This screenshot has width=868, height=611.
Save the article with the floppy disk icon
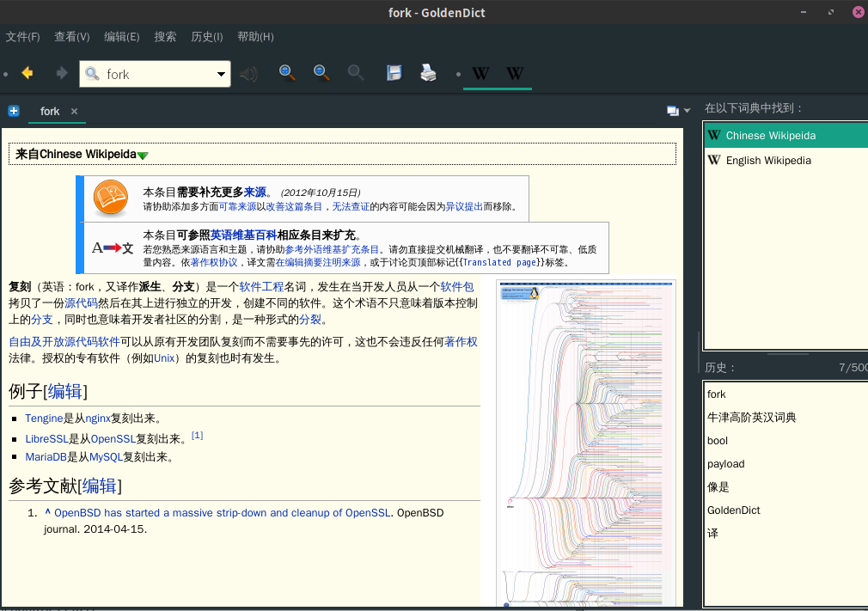pyautogui.click(x=394, y=73)
